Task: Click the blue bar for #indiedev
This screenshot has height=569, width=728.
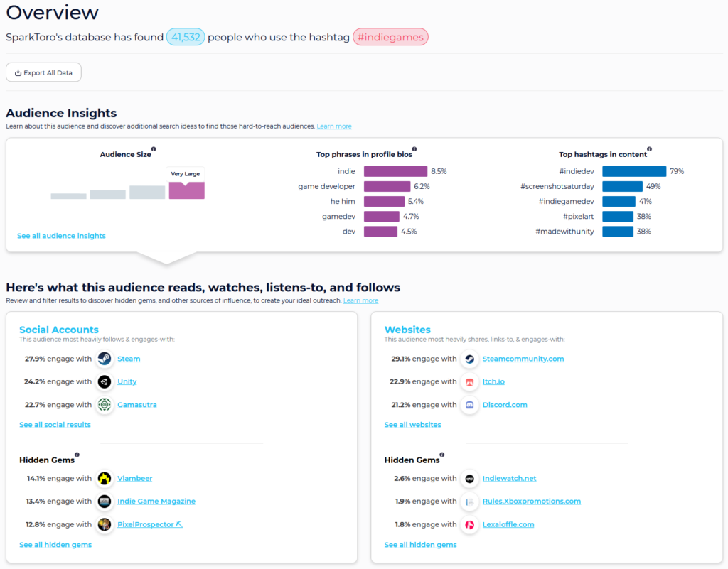Action: [634, 172]
